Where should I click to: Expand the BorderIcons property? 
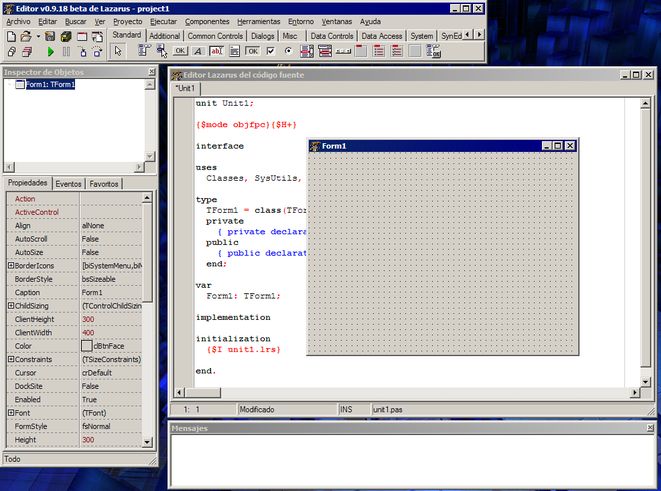(x=11, y=266)
